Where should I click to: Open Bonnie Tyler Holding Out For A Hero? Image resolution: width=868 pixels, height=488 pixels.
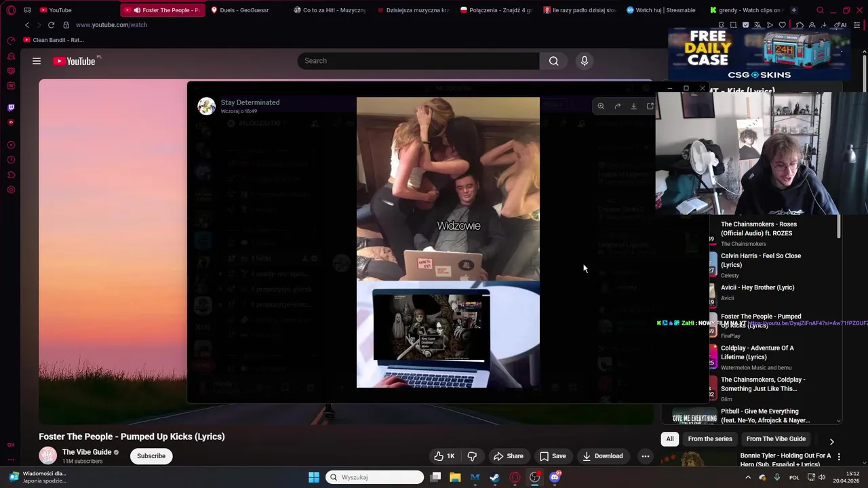(785, 460)
